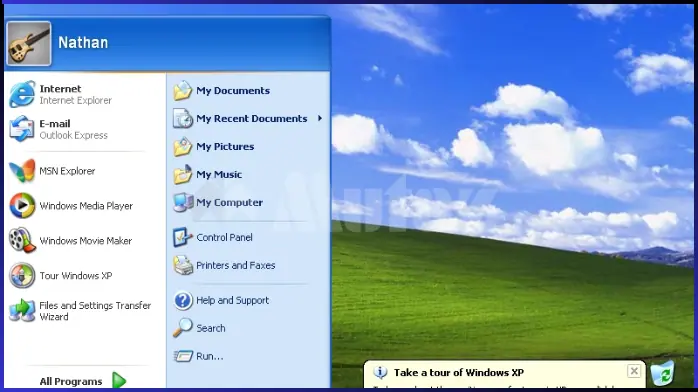Click Run... icon
This screenshot has width=698, height=392.
(x=183, y=356)
